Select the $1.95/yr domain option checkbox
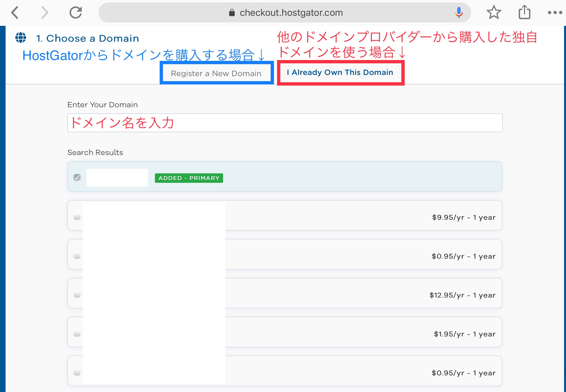Viewport: 566px width, 392px height. coord(77,333)
